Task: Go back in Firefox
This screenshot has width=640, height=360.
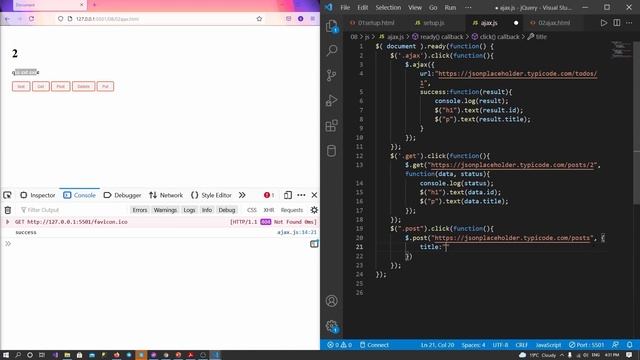Action: [7, 19]
